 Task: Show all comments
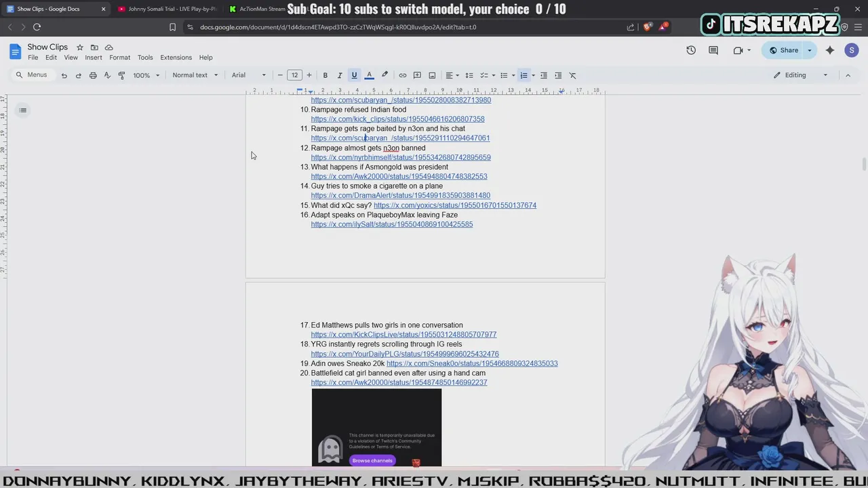click(713, 50)
